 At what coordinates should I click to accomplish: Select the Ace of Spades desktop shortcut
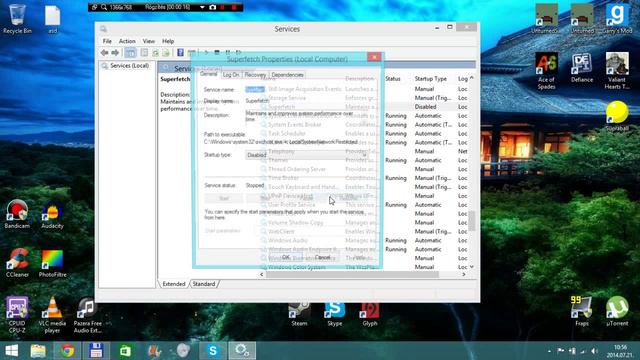point(546,71)
